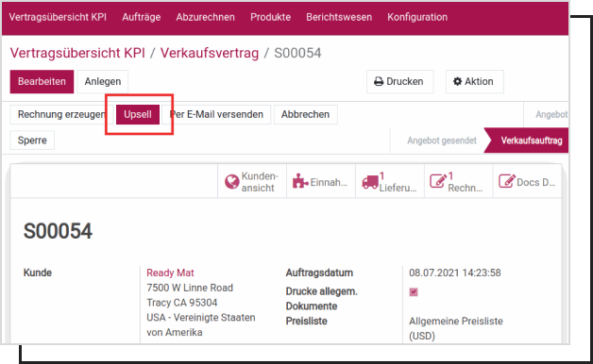Click the Allgemeine Preisliste (USD) value

pyautogui.click(x=456, y=328)
